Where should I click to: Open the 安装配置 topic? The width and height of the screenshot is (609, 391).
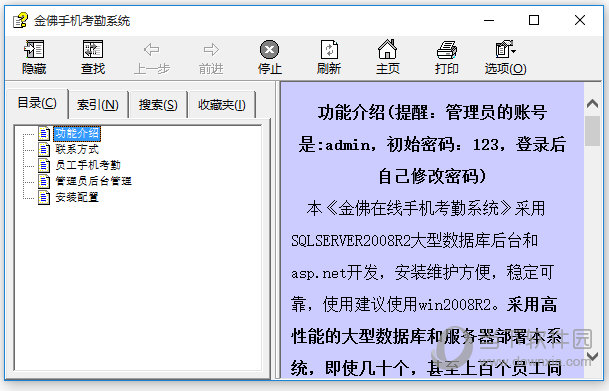click(77, 197)
